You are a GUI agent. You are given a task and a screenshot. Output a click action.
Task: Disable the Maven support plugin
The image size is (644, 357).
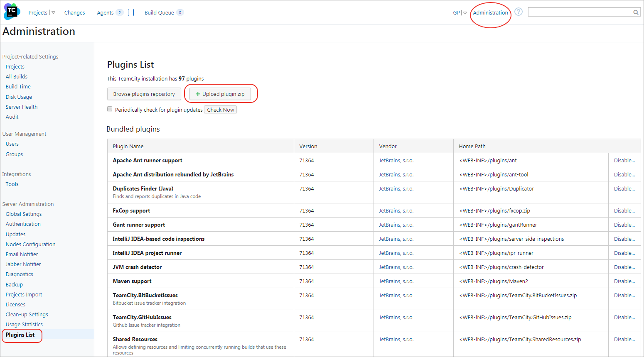point(624,281)
